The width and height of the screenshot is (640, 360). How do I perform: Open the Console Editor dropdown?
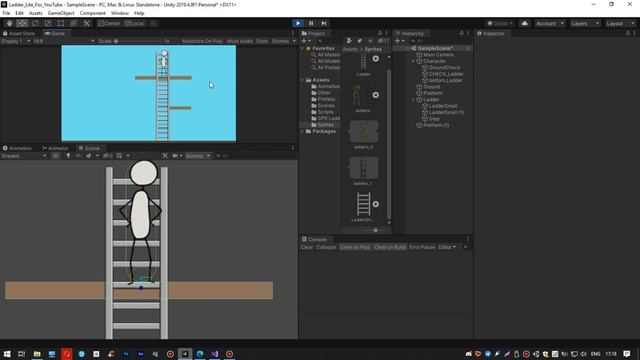447,247
